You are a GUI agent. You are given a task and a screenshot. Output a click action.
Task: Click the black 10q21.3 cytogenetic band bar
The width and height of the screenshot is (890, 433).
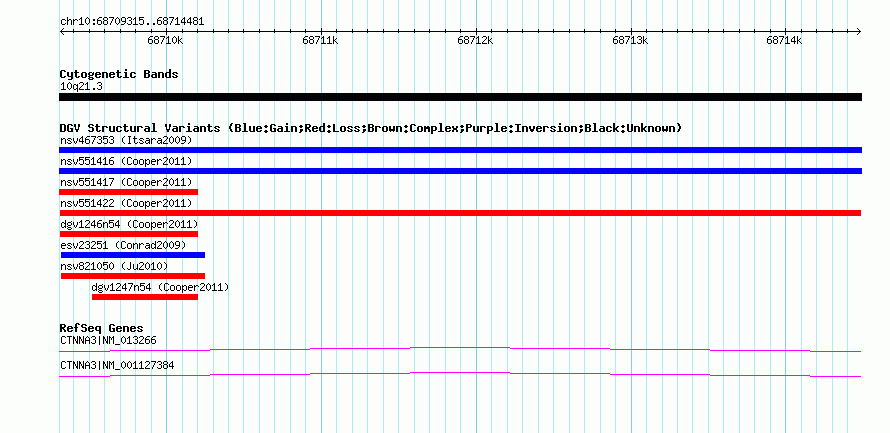click(x=460, y=97)
